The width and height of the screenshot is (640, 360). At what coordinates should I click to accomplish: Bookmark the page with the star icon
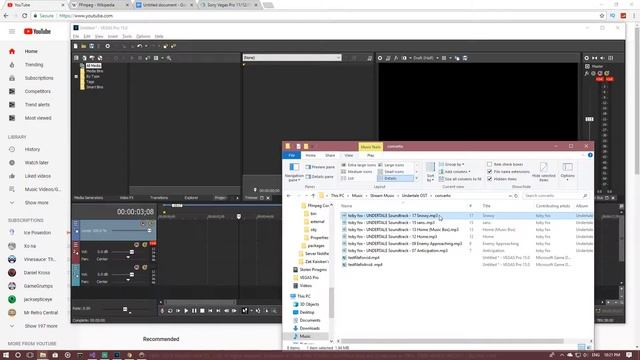602,16
